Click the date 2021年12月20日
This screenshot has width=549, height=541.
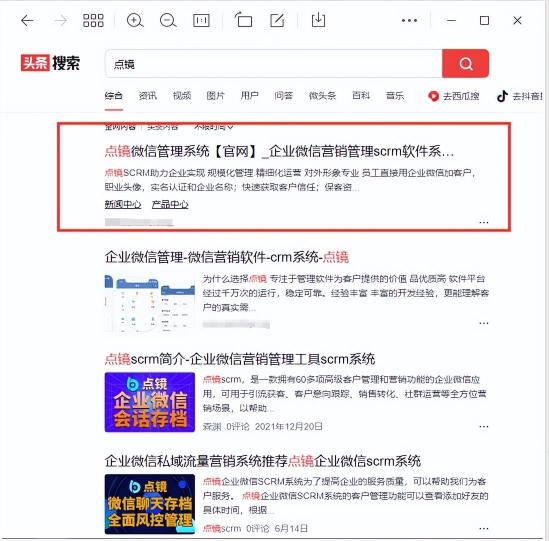[289, 426]
